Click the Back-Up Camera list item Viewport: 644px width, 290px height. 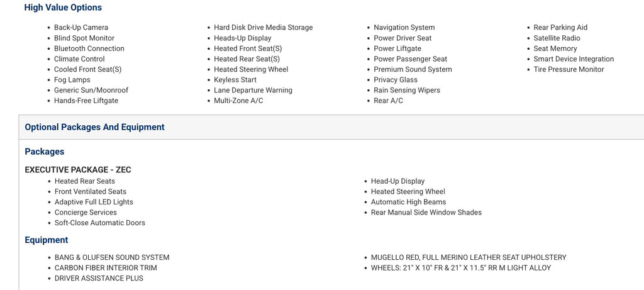point(81,28)
